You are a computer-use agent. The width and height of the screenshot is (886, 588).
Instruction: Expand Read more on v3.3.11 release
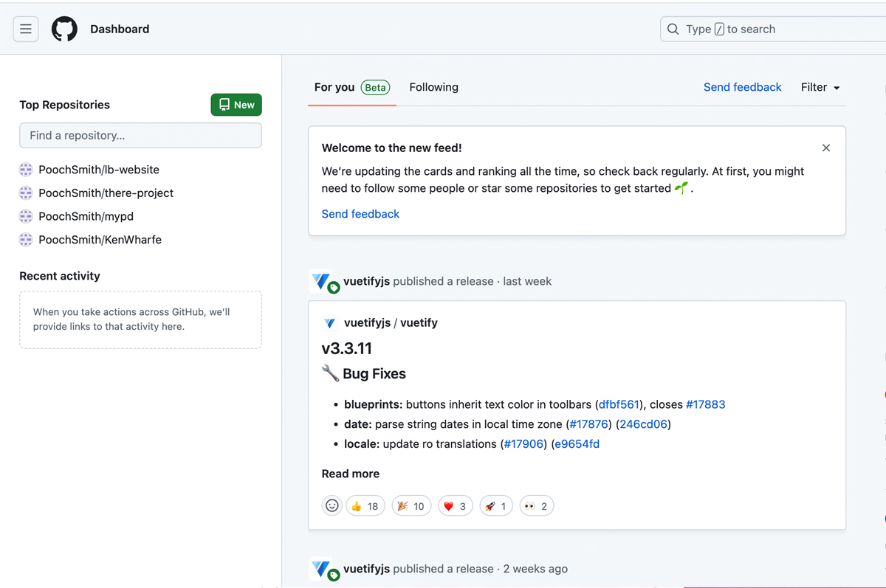coord(350,474)
